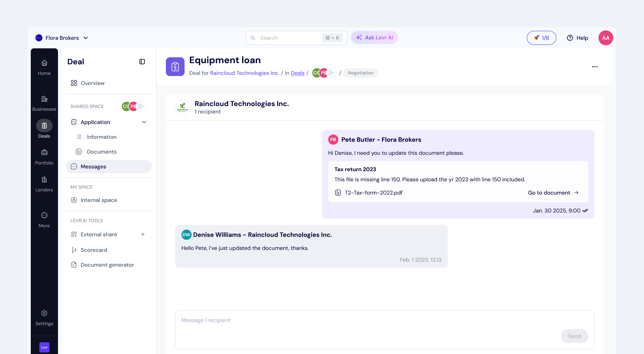Open the Portfolio section
The height and width of the screenshot is (354, 644).
pyautogui.click(x=44, y=157)
